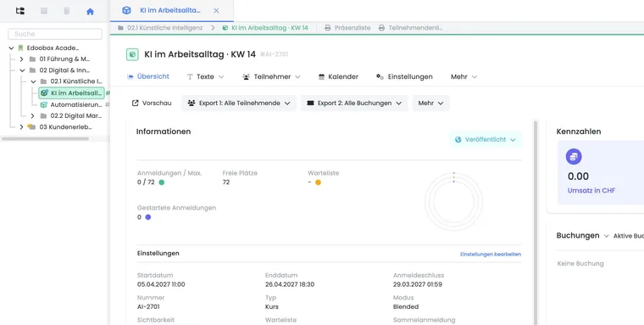The width and height of the screenshot is (644, 325).
Task: Click the coins icon above Umsatz in CHF
Action: pos(574,157)
